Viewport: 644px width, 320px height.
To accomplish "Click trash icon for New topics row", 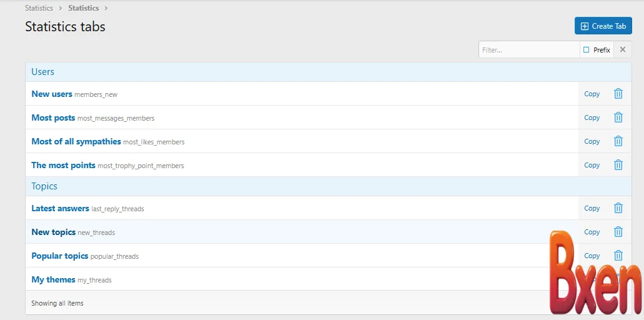I will (618, 232).
